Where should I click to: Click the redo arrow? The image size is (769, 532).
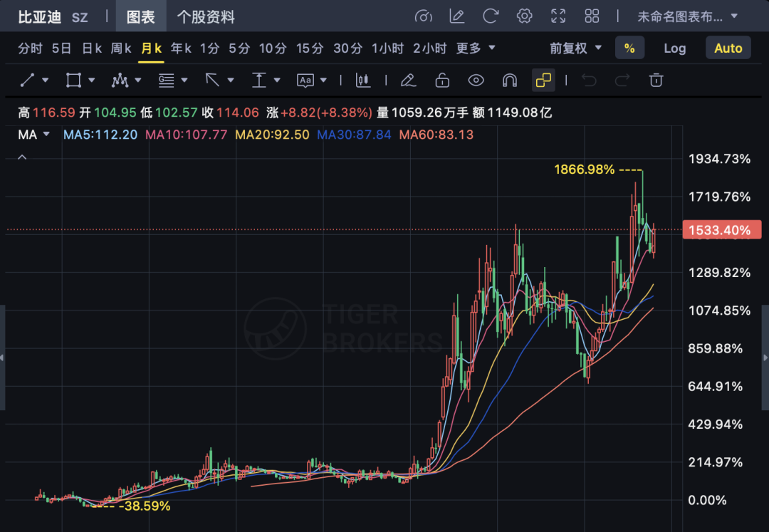pyautogui.click(x=622, y=80)
